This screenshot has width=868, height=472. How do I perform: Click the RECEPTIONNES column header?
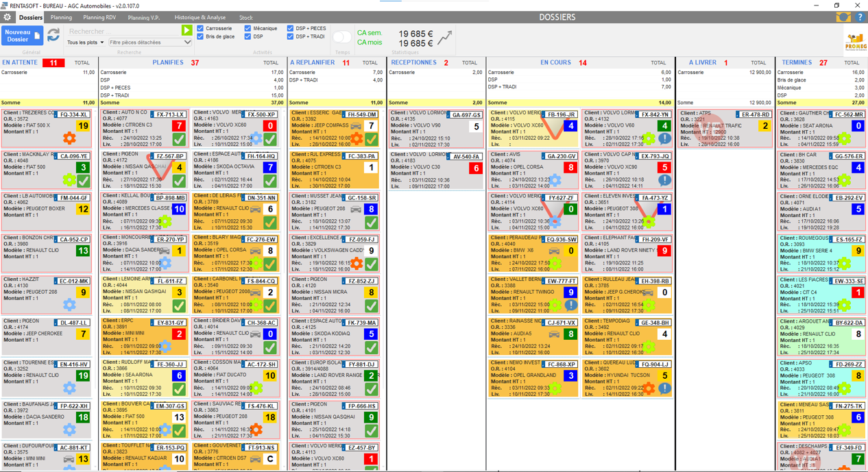(x=413, y=62)
